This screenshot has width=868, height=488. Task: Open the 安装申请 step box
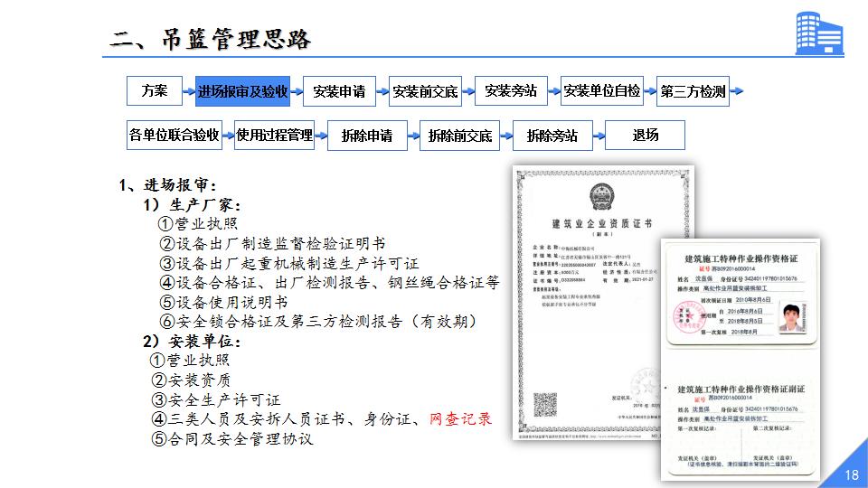[339, 91]
